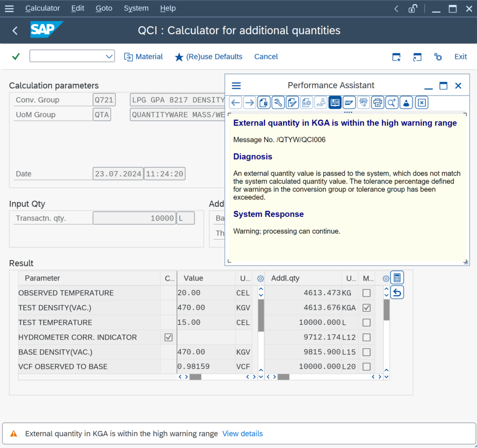This screenshot has height=448, width=477.
Task: Click the time field 11:24:20
Action: [164, 174]
